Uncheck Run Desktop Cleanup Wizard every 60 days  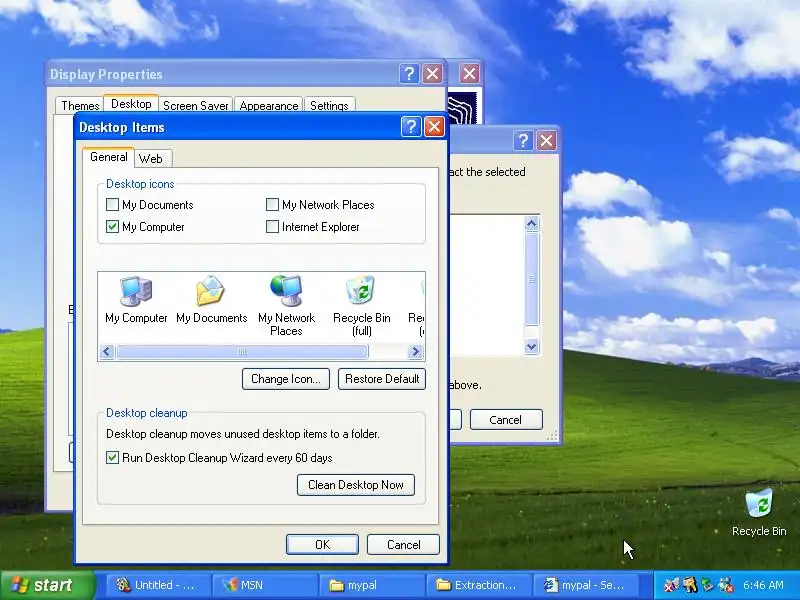pyautogui.click(x=112, y=458)
